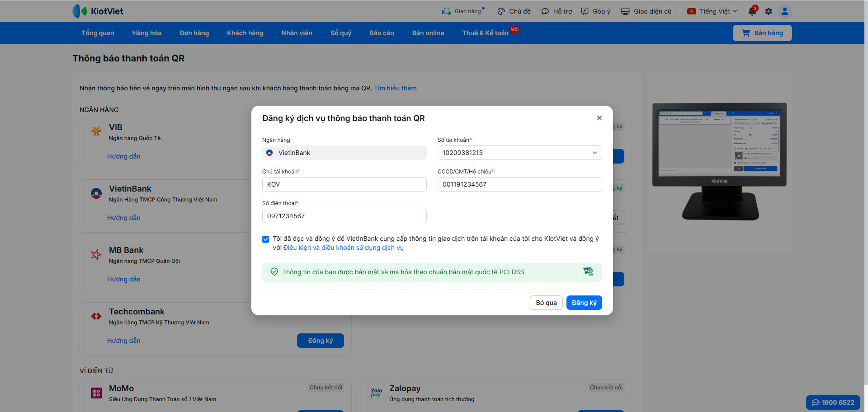Click Đăng ký in the dialog
The image size is (868, 412).
click(584, 303)
